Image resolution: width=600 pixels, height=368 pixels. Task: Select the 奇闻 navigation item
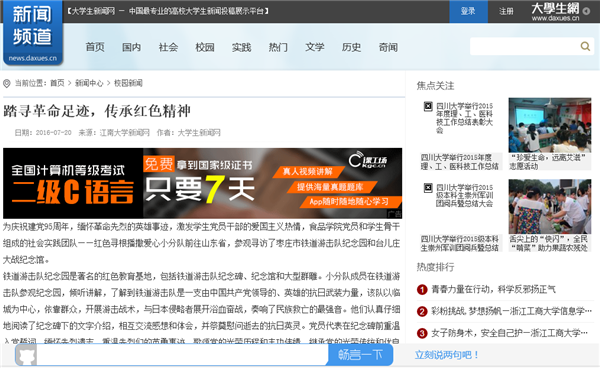[x=388, y=47]
